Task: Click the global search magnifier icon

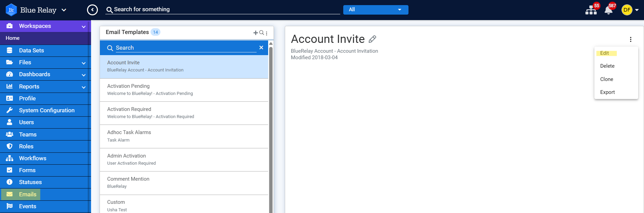Action: (x=109, y=10)
